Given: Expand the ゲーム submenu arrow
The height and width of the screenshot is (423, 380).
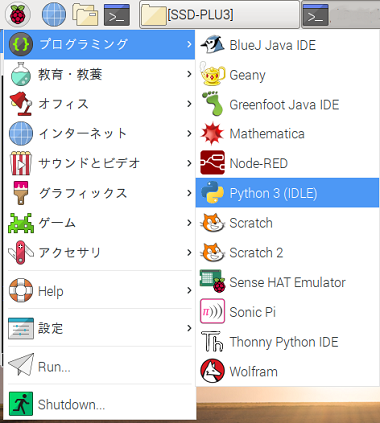Looking at the screenshot, I should click(189, 223).
